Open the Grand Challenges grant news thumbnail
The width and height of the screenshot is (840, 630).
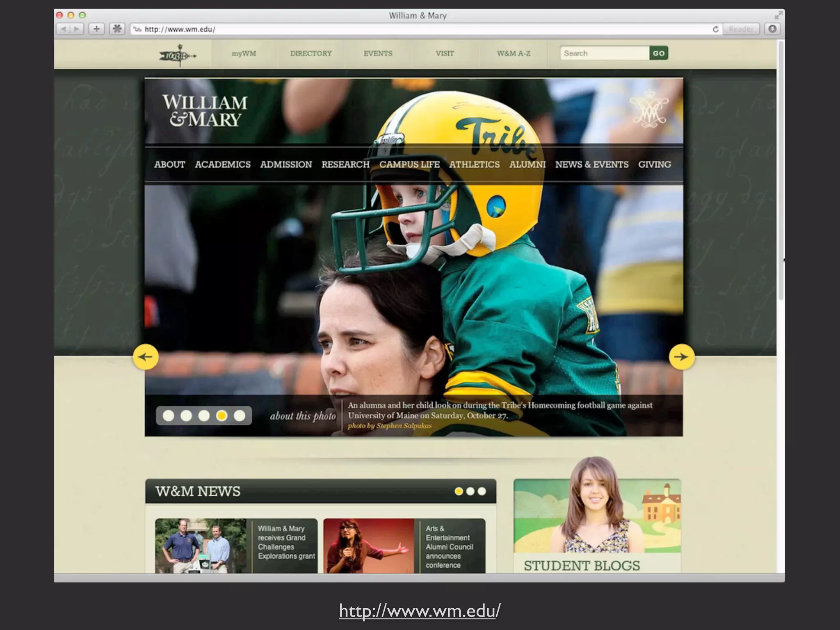(201, 546)
